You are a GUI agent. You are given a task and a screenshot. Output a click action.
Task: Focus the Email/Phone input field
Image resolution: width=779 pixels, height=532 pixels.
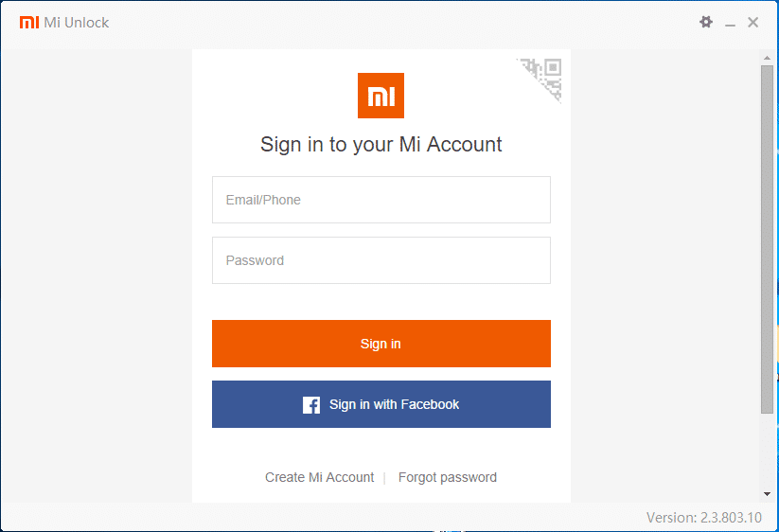click(x=381, y=200)
